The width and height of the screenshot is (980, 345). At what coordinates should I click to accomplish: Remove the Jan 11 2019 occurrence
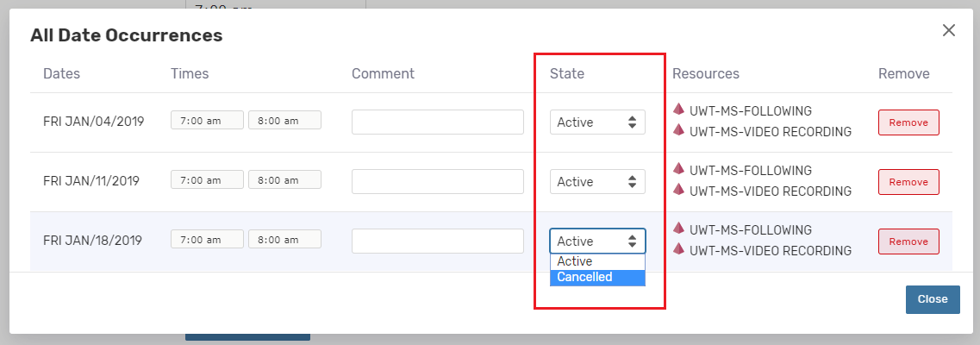908,182
